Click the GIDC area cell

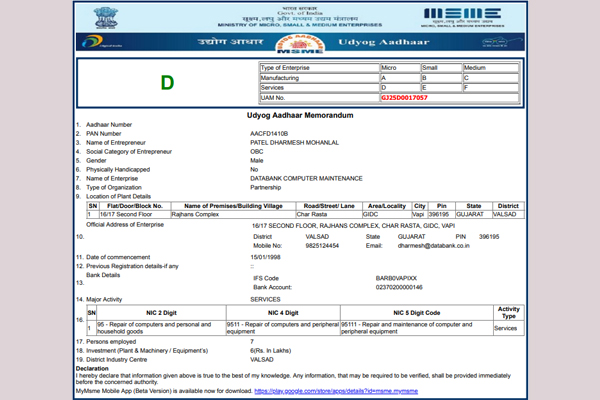[x=386, y=214]
